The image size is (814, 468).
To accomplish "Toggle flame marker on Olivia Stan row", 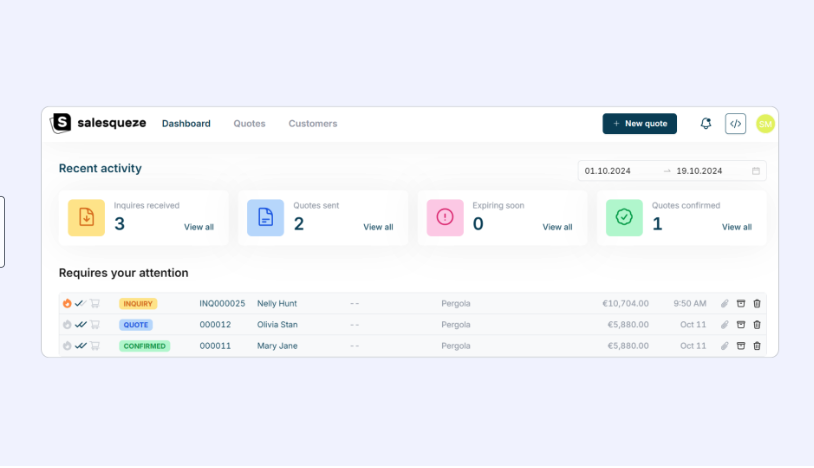I will [x=67, y=325].
